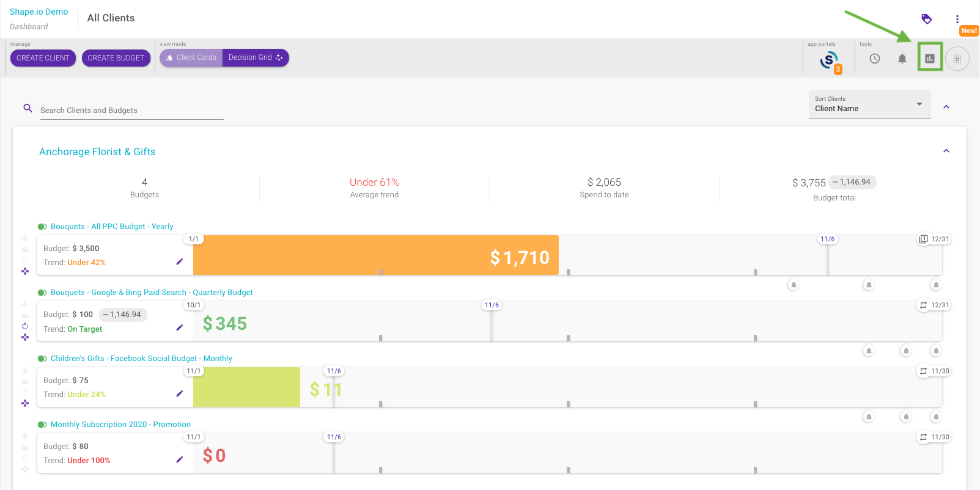The height and width of the screenshot is (490, 980).
Task: Click the gamepad icon beside Children's Gifts budget
Action: pos(25,403)
